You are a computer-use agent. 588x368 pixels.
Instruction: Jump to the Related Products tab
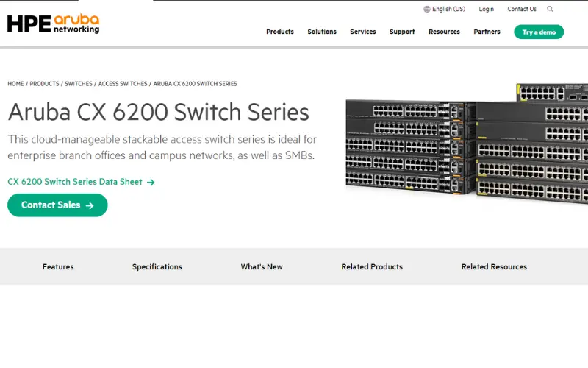pyautogui.click(x=372, y=266)
